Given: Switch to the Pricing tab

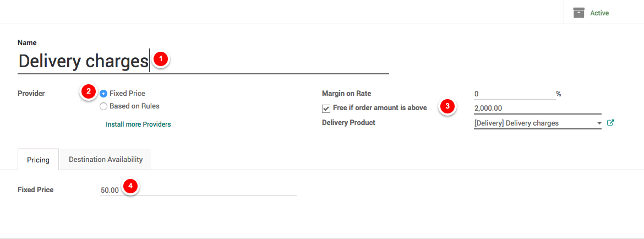Looking at the screenshot, I should [39, 160].
